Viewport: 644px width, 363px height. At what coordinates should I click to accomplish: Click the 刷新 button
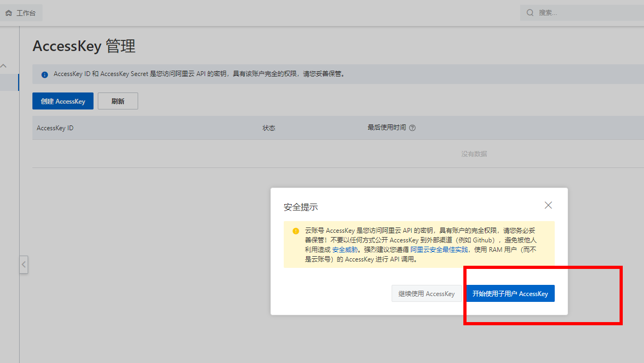point(118,101)
